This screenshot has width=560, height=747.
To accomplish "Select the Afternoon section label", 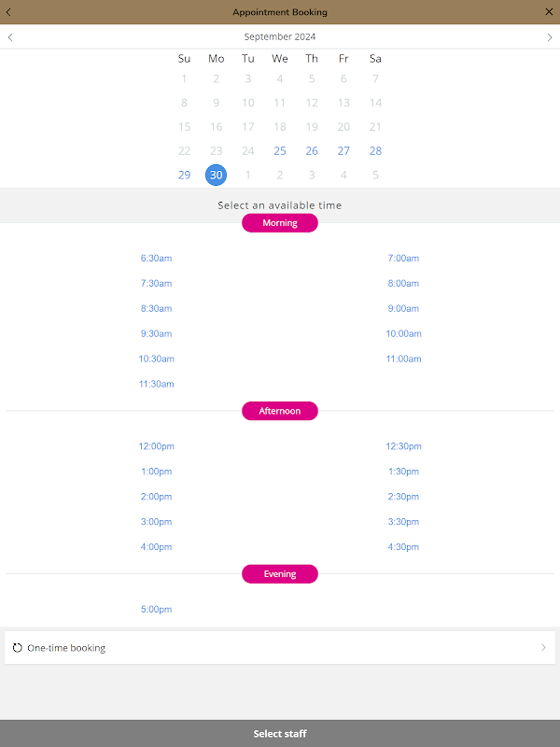I will (280, 411).
